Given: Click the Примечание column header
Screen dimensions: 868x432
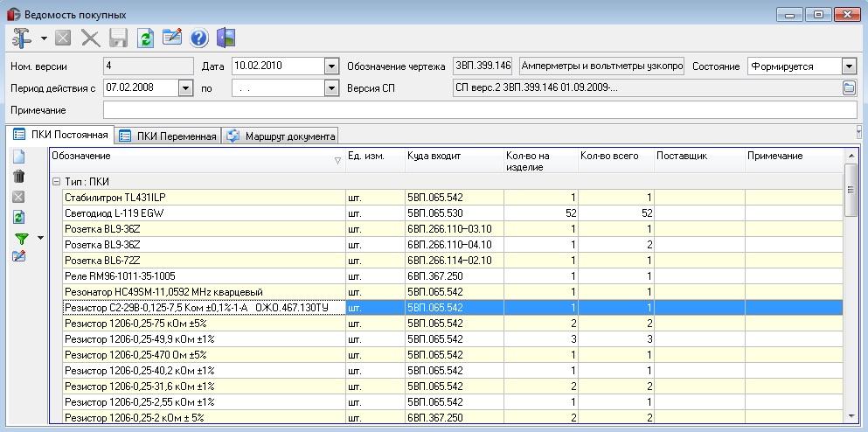Looking at the screenshot, I should tap(795, 161).
